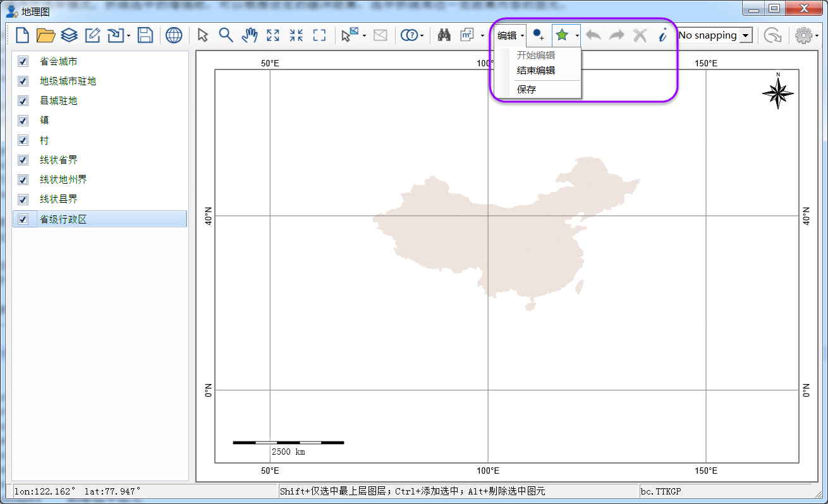This screenshot has height=504, width=828.
Task: Click the floppy disk save icon
Action: pyautogui.click(x=145, y=35)
